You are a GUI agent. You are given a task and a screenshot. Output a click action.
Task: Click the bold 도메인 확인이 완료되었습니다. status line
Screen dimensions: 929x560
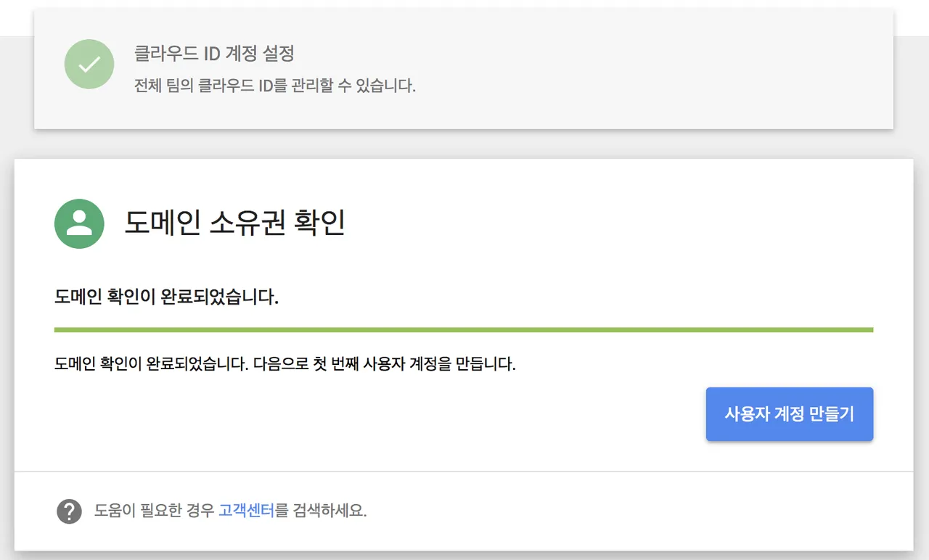coord(166,297)
